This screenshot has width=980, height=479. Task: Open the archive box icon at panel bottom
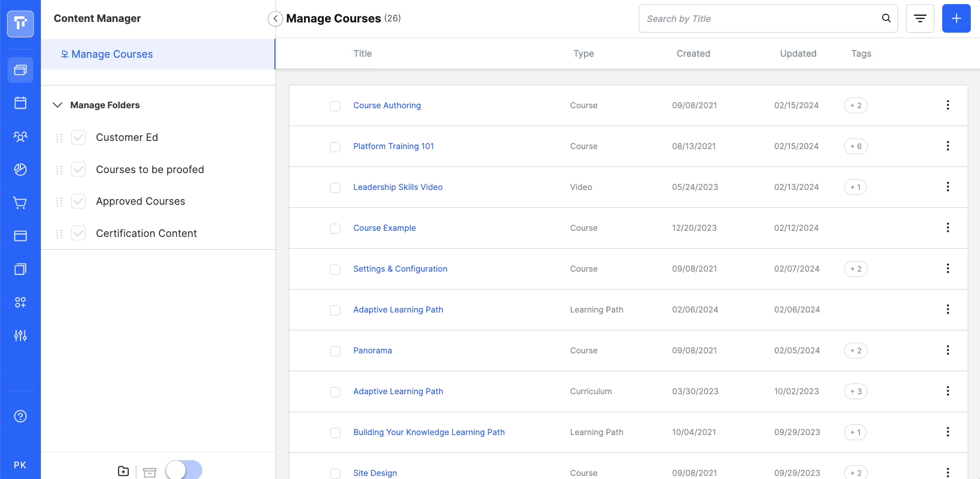[x=149, y=472]
